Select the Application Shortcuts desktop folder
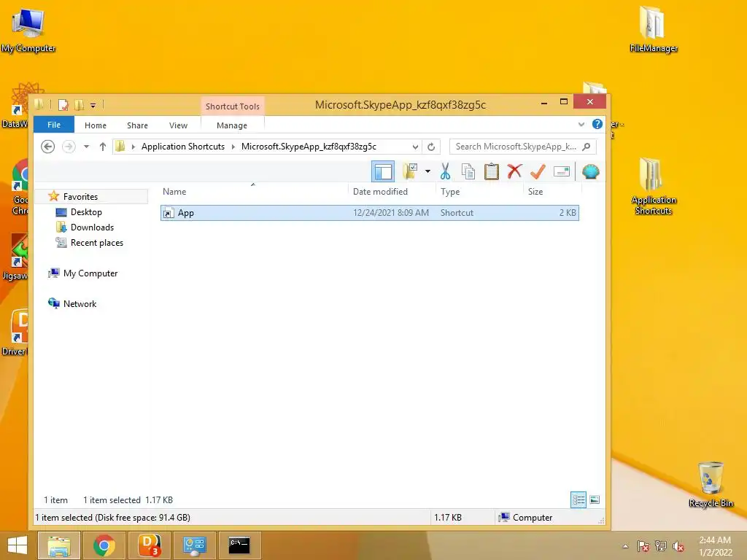 click(653, 186)
